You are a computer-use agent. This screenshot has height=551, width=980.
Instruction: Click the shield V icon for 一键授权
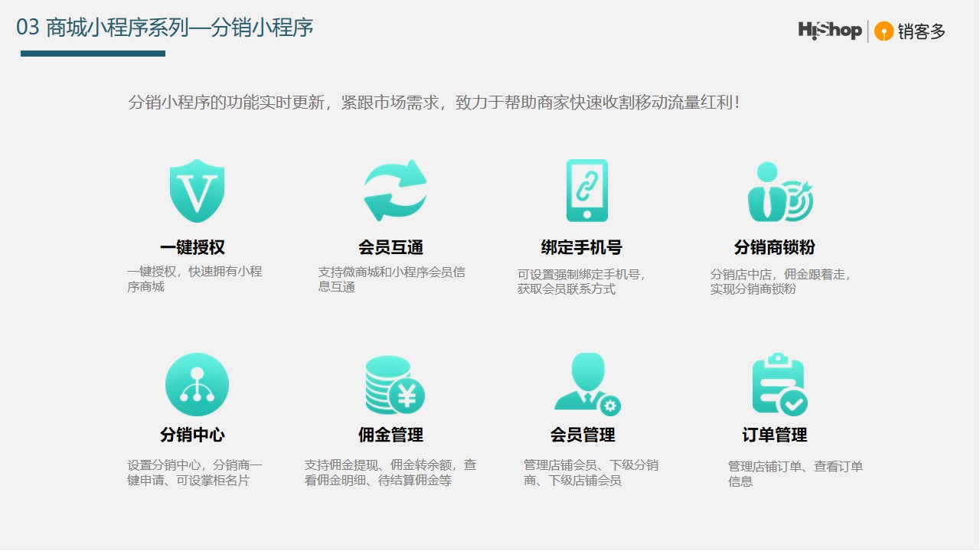(197, 191)
